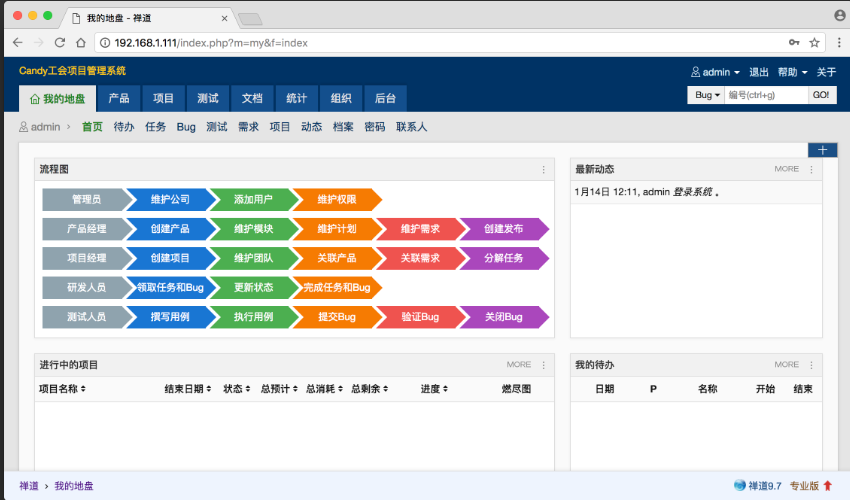
Task: Select 待办 in the sub navigation
Action: (124, 127)
